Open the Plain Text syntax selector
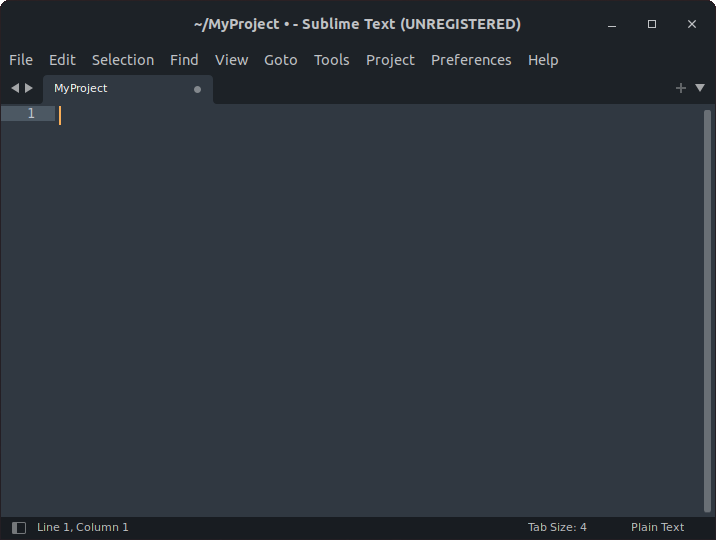 click(x=658, y=527)
